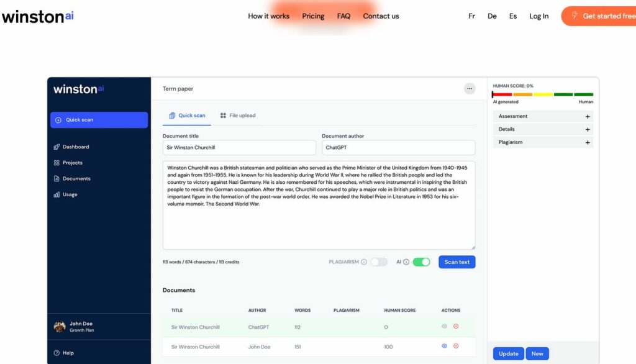Expand the Assessment section

pyautogui.click(x=543, y=116)
